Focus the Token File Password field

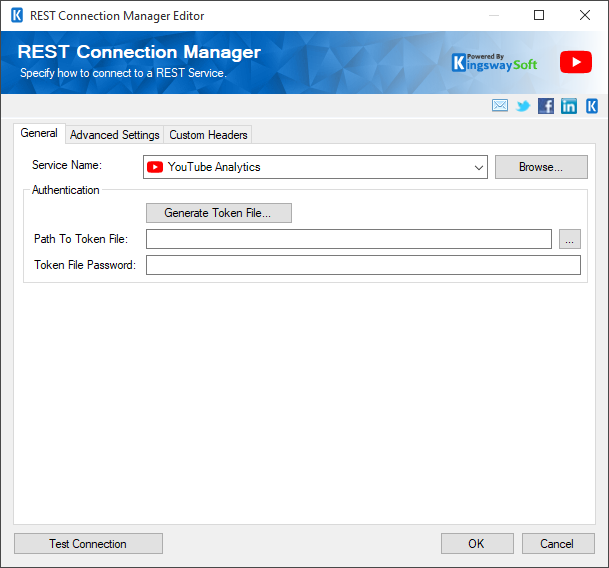click(x=363, y=265)
